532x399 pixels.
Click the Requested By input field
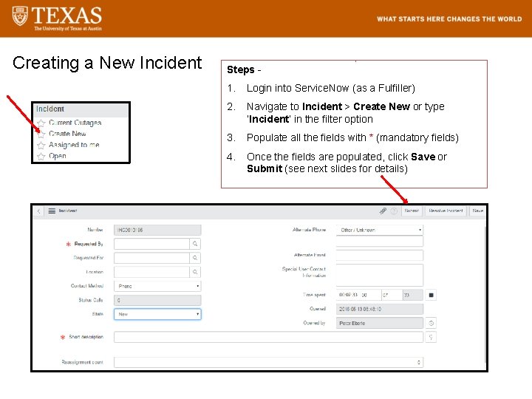pos(151,244)
